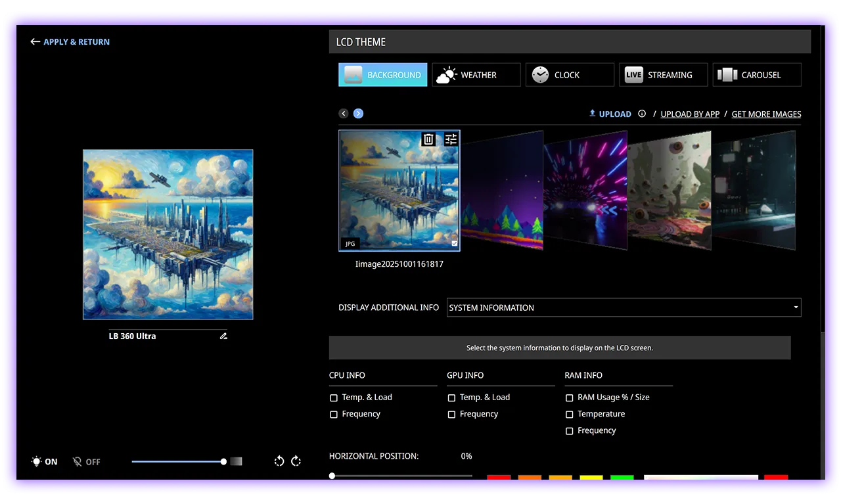Enable RAM Usage % / Size checkbox
Image resolution: width=841 pixels, height=504 pixels.
(x=570, y=398)
